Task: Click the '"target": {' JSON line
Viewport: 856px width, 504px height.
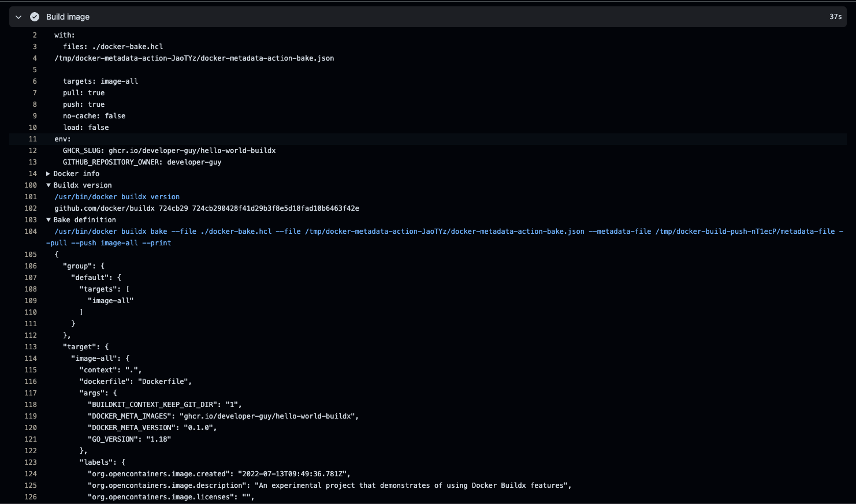Action: point(85,347)
